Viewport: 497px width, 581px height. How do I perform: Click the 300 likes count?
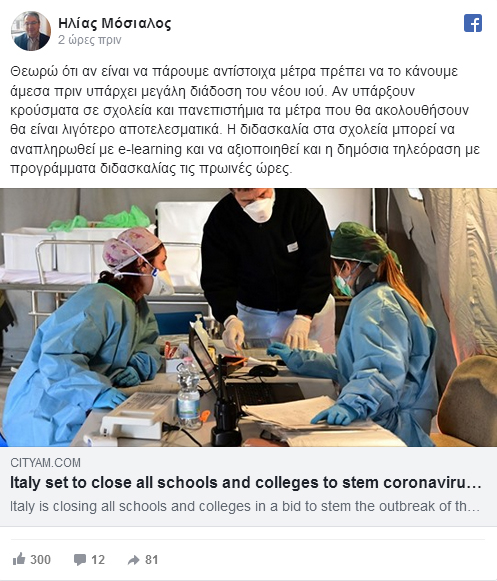(40, 560)
